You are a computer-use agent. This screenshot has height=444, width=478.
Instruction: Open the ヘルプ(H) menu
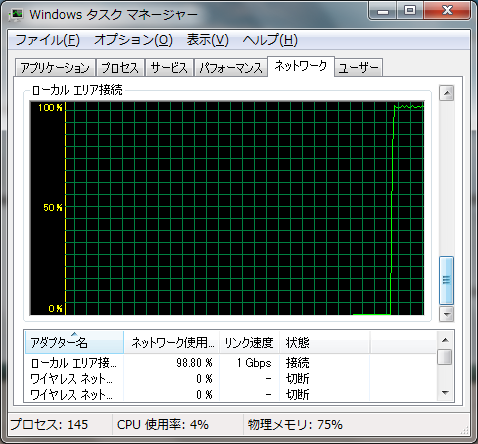click(270, 40)
